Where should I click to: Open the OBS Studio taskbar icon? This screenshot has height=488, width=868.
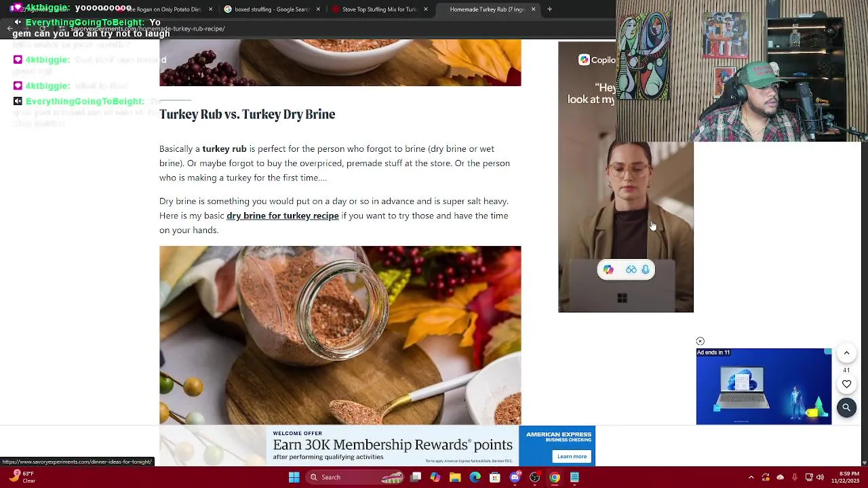[x=534, y=477]
